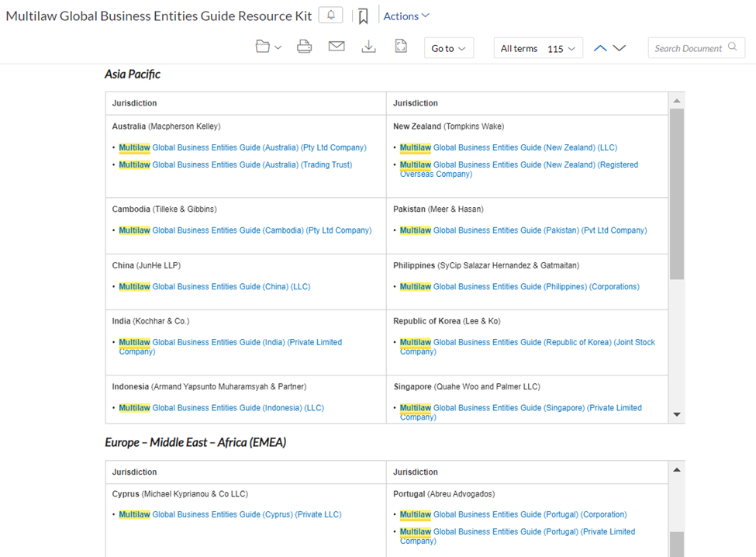Screen dimensions: 756x557
Task: Email document via envelope icon
Action: click(337, 47)
